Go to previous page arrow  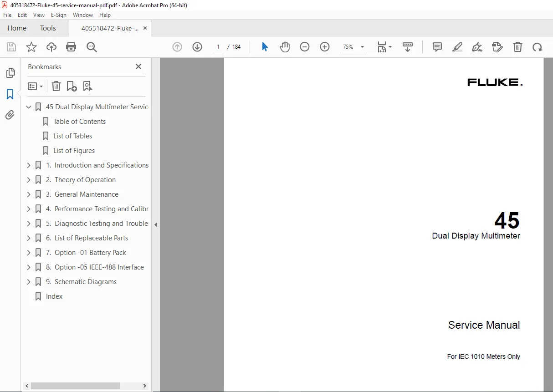click(x=177, y=47)
